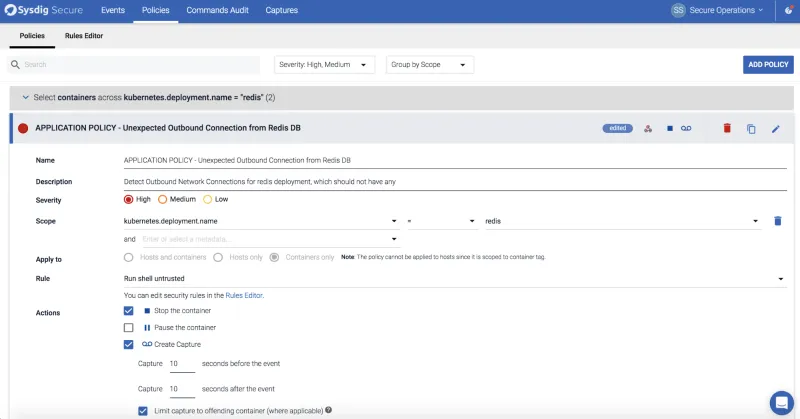Select the Medium severity radio button
Image resolution: width=800 pixels, height=419 pixels.
163,200
